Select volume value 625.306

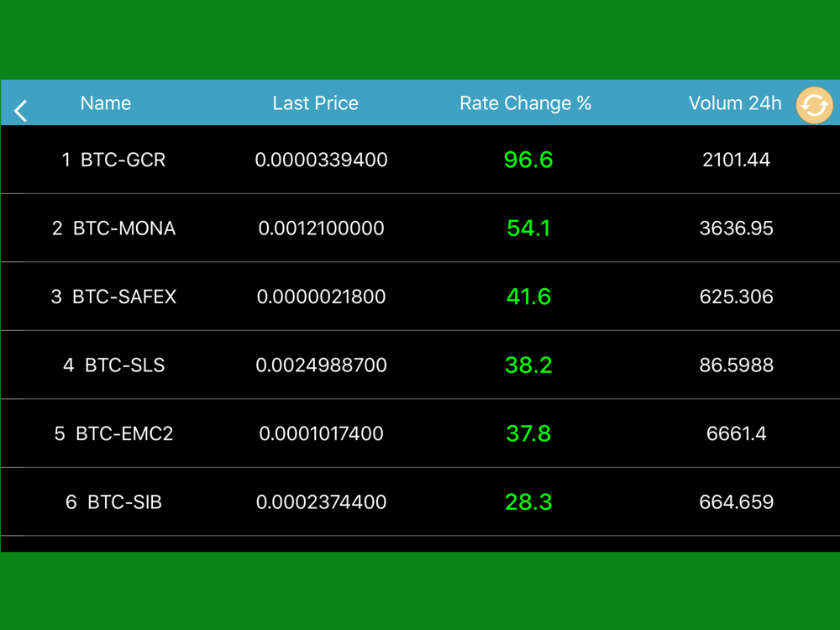tap(736, 297)
